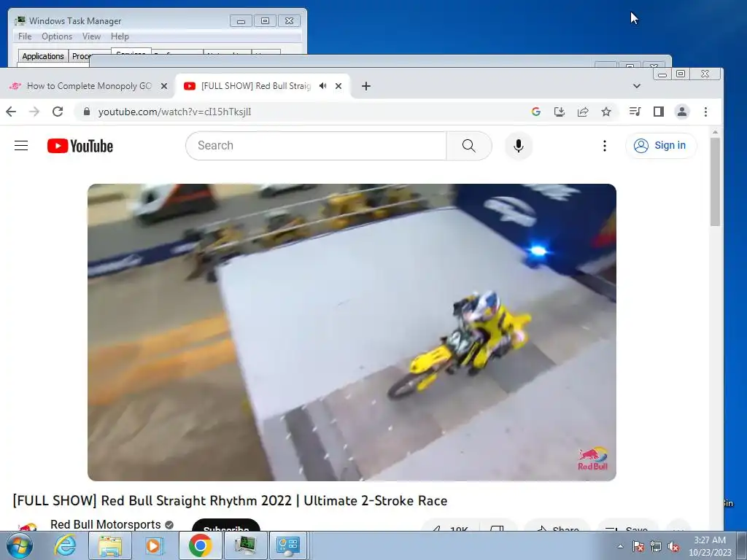Open Chrome media controls icon
Image resolution: width=747 pixels, height=560 pixels.
(x=635, y=112)
